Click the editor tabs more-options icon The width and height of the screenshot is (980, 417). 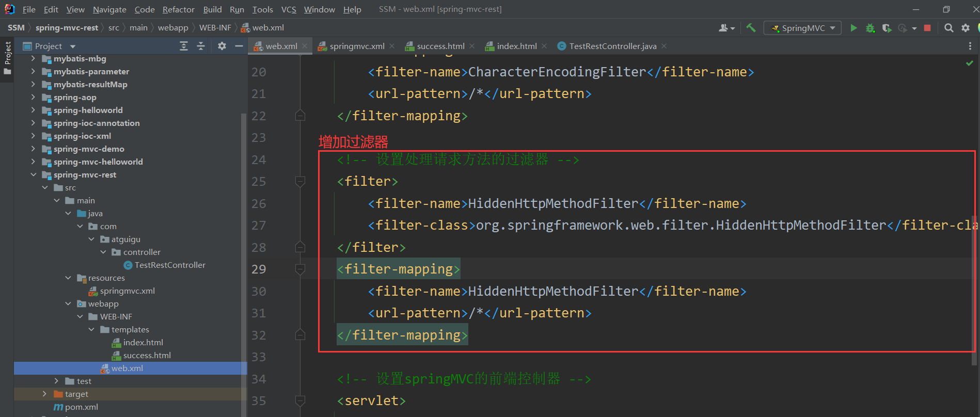(970, 46)
